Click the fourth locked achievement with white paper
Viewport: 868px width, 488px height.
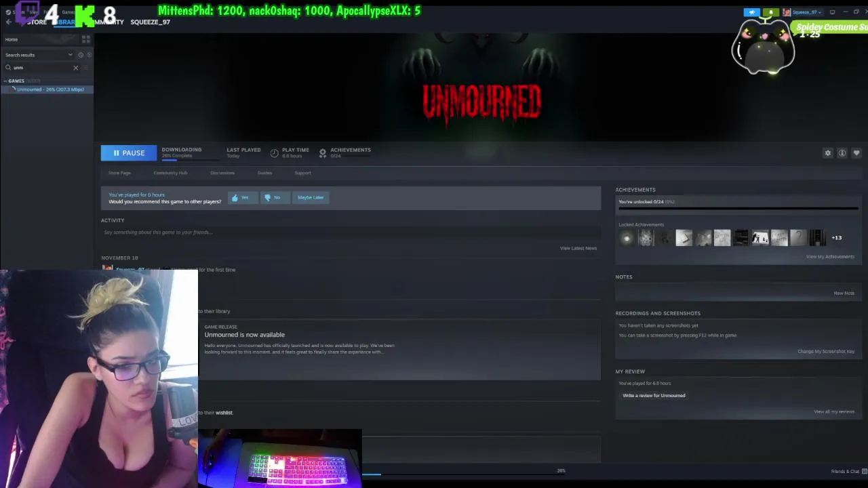[684, 238]
